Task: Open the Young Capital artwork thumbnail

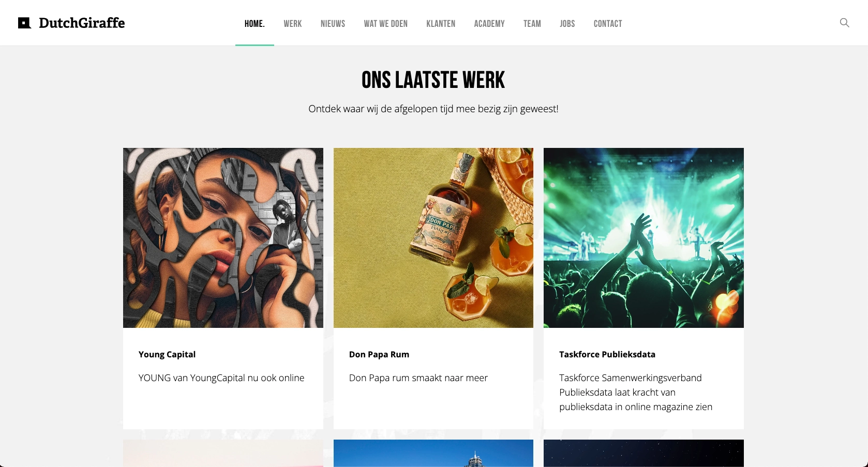Action: pyautogui.click(x=223, y=238)
